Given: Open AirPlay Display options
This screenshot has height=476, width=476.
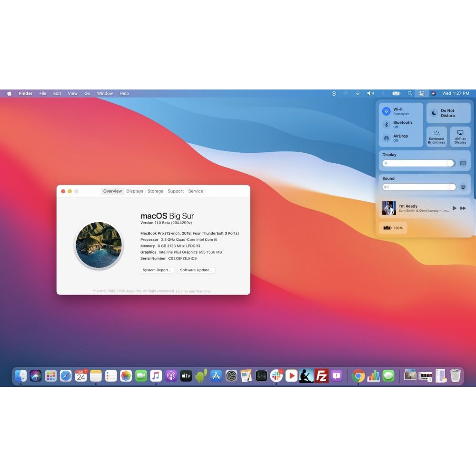Looking at the screenshot, I should point(460,137).
